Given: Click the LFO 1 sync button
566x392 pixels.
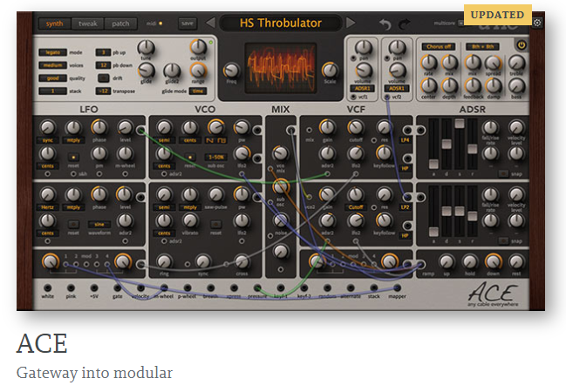Looking at the screenshot, I should point(48,140).
